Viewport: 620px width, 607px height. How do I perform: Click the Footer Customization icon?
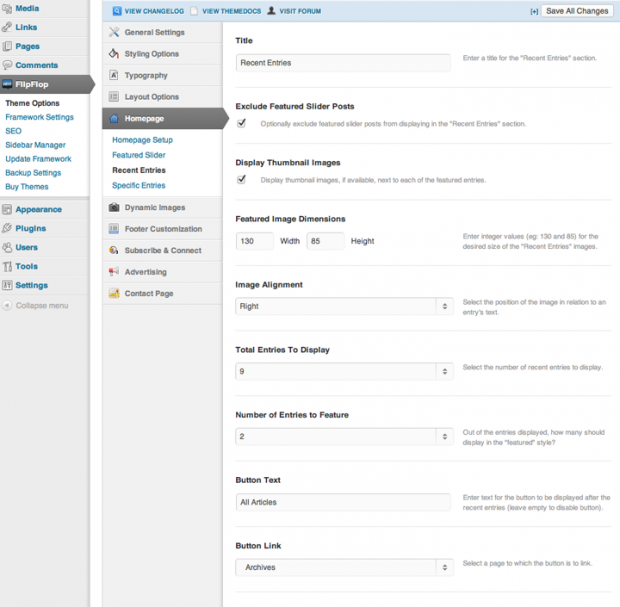click(114, 229)
